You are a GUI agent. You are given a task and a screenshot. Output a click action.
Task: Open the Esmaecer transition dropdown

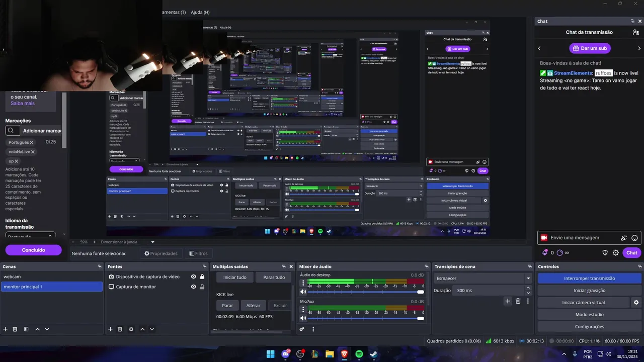tap(483, 278)
